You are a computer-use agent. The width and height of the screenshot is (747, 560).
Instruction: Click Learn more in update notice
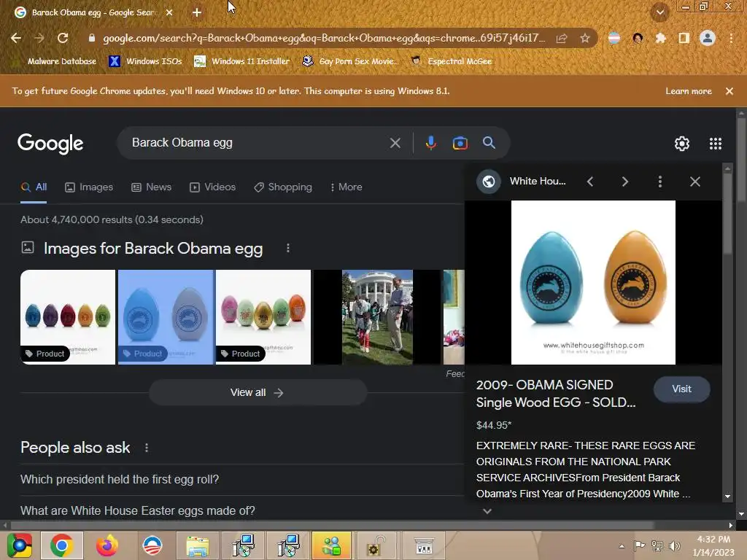coord(689,91)
